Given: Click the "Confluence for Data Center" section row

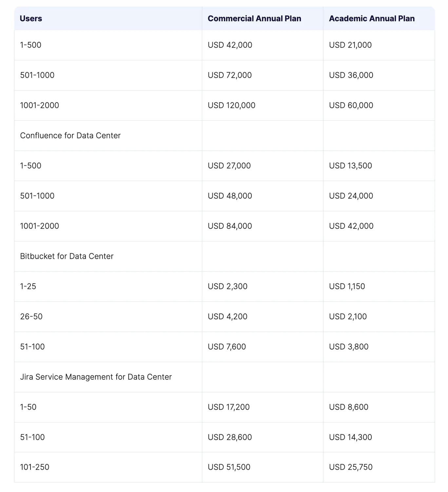Looking at the screenshot, I should pos(224,135).
